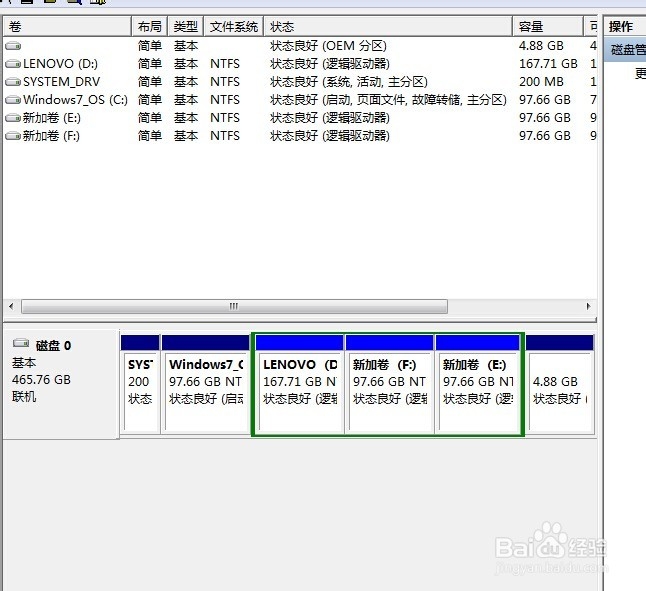Click the 新加卷 (F:) volume drive icon
The image size is (646, 591).
click(x=13, y=135)
